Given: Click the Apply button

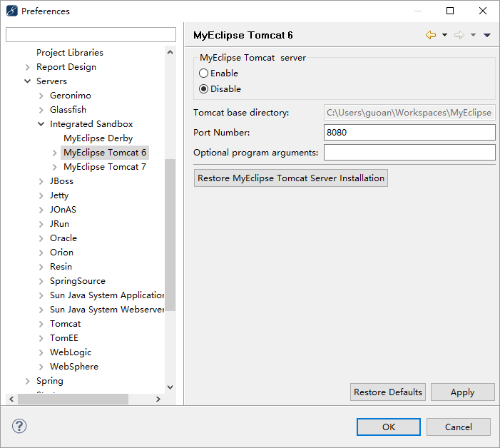Looking at the screenshot, I should click(x=463, y=392).
